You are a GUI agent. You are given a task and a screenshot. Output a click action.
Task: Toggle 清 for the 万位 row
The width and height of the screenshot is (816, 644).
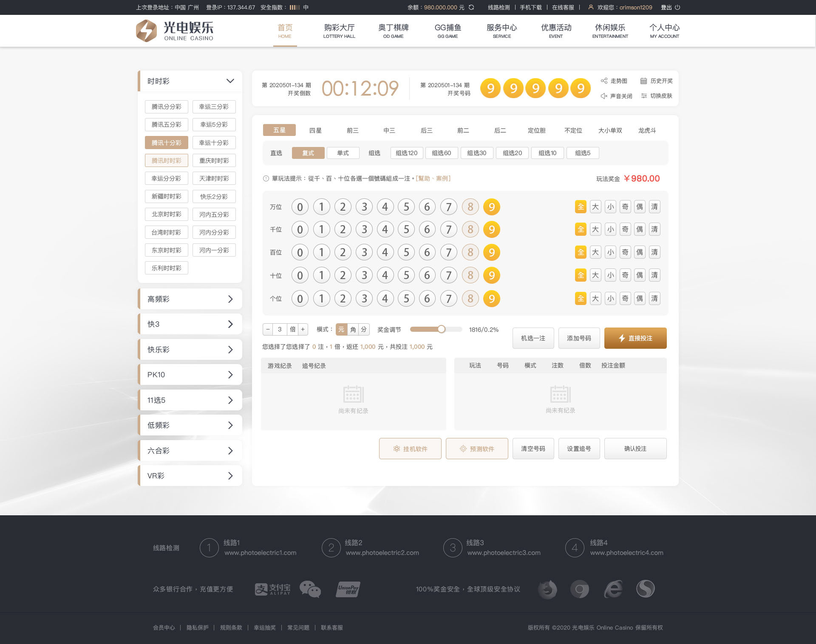pyautogui.click(x=654, y=207)
